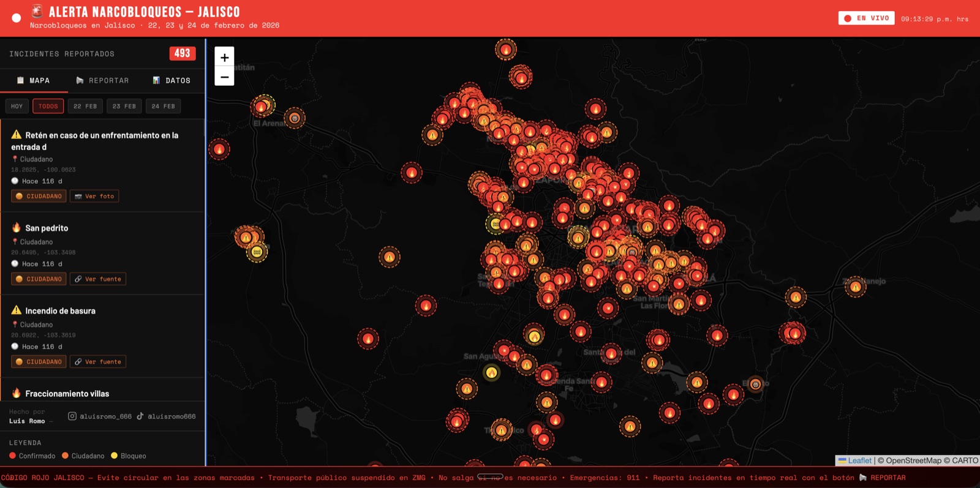This screenshot has width=980, height=488.
Task: Select gray-centered marker over El Salto label
Action: tap(756, 384)
